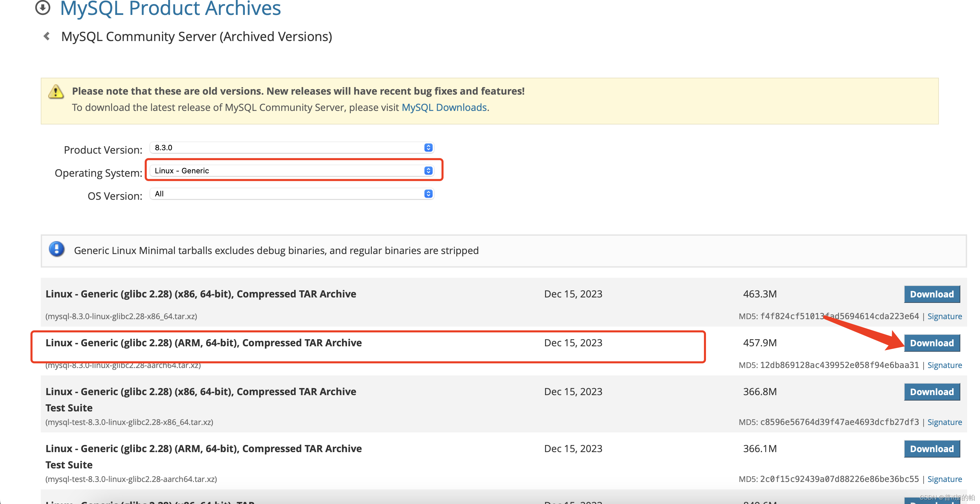Download the ARM 64-bit 457.9M TAR archive
980x504 pixels.
tap(932, 343)
